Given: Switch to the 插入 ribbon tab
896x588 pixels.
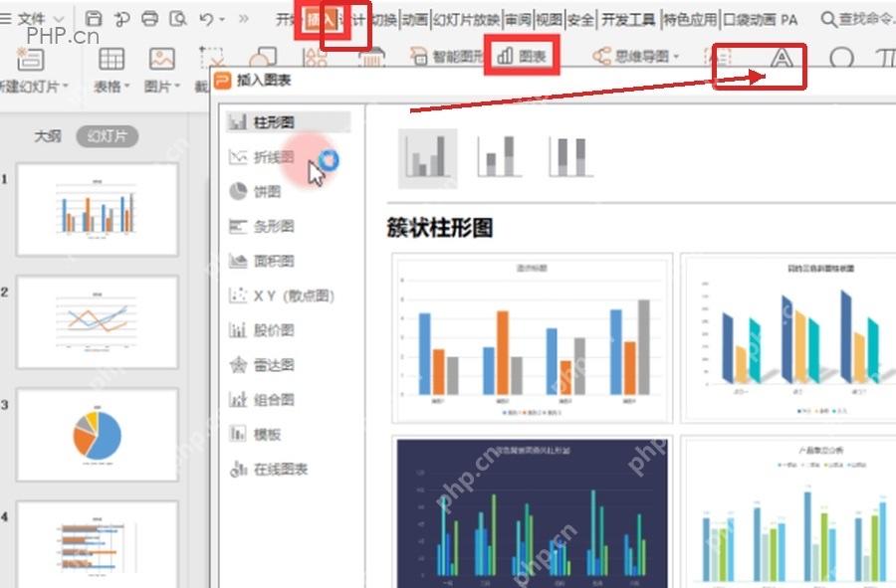Looking at the screenshot, I should pos(321,20).
